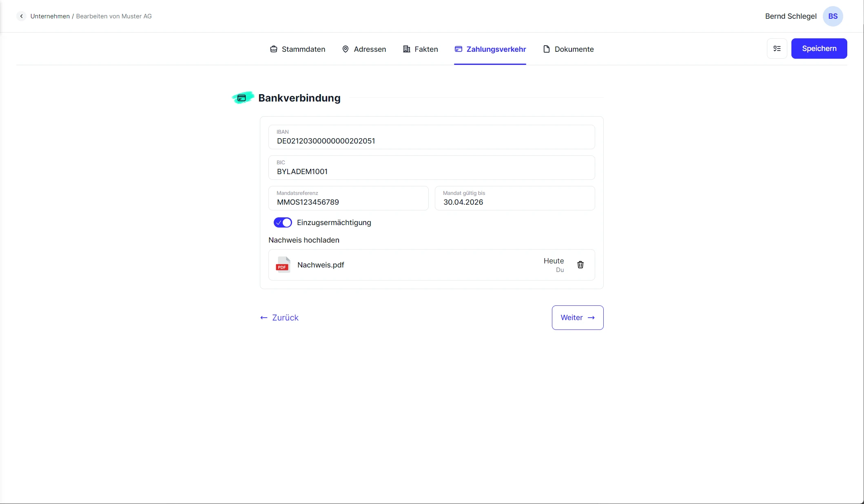Click the BS user avatar

click(833, 16)
